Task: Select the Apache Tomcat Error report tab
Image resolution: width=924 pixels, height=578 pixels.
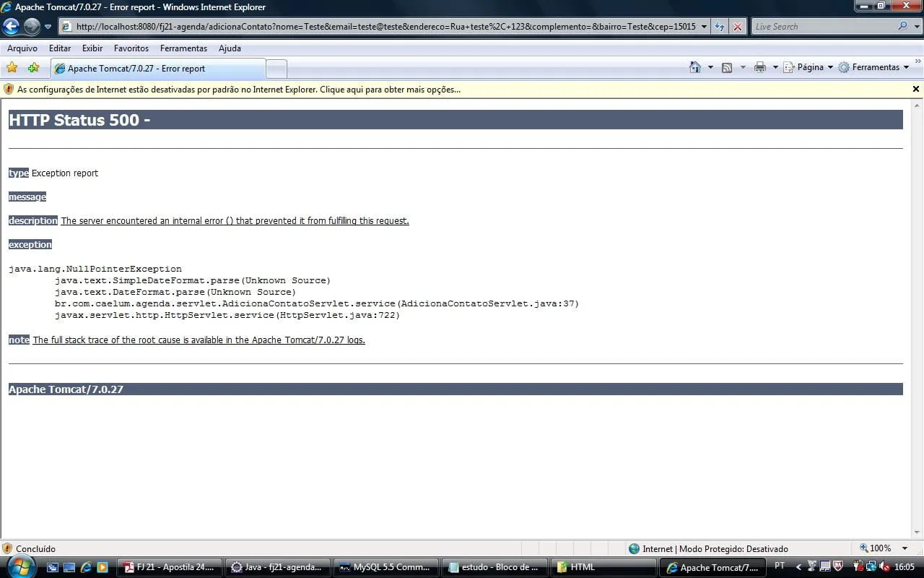Action: 158,69
